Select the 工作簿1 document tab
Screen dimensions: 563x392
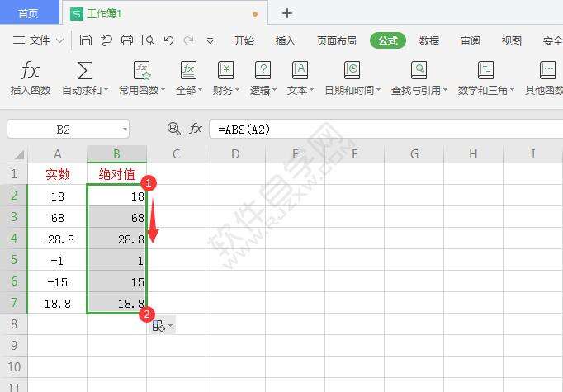[165, 14]
